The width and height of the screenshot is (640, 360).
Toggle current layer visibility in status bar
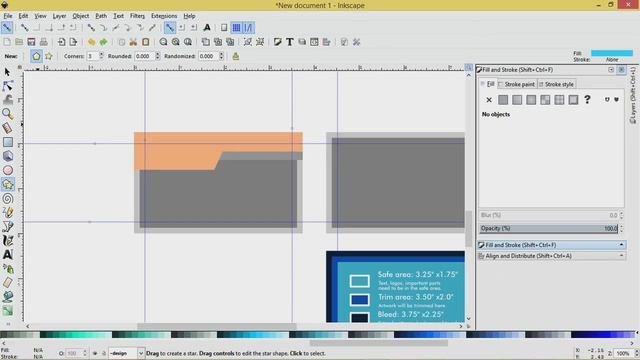tap(95, 353)
